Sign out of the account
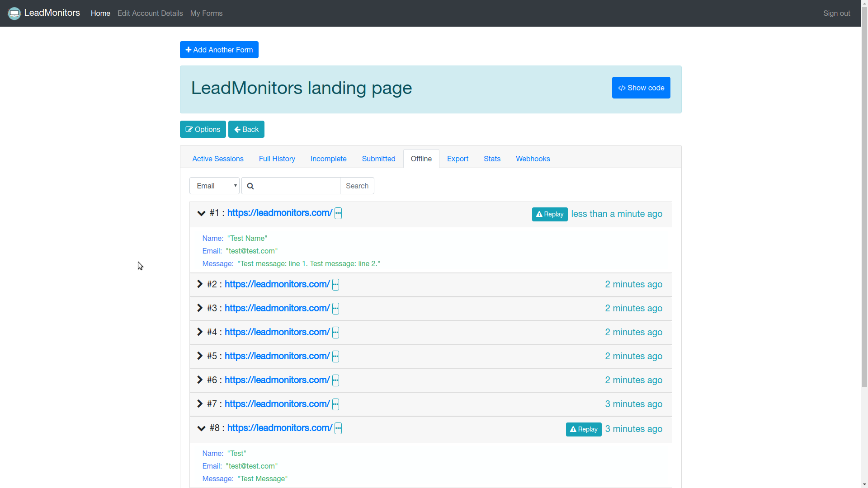The image size is (868, 488). 837,14
